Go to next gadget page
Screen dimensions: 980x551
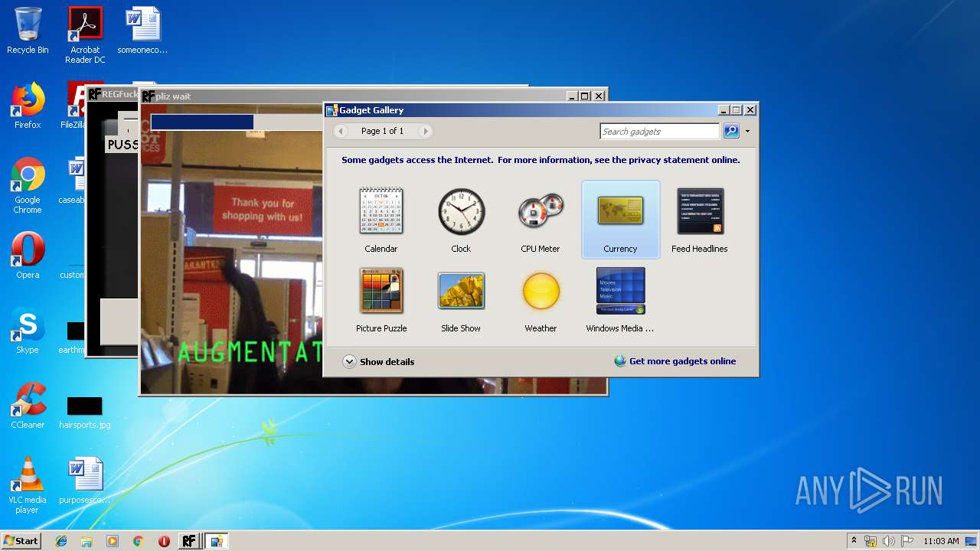pos(425,131)
